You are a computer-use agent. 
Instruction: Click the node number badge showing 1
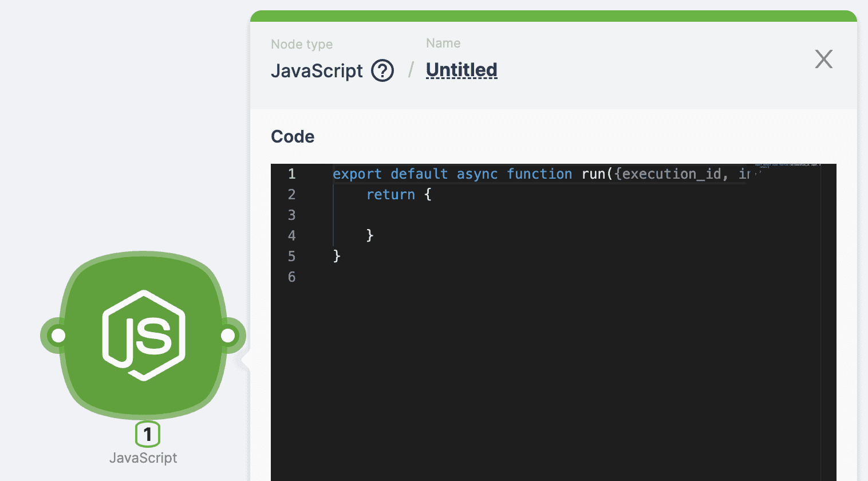(148, 435)
